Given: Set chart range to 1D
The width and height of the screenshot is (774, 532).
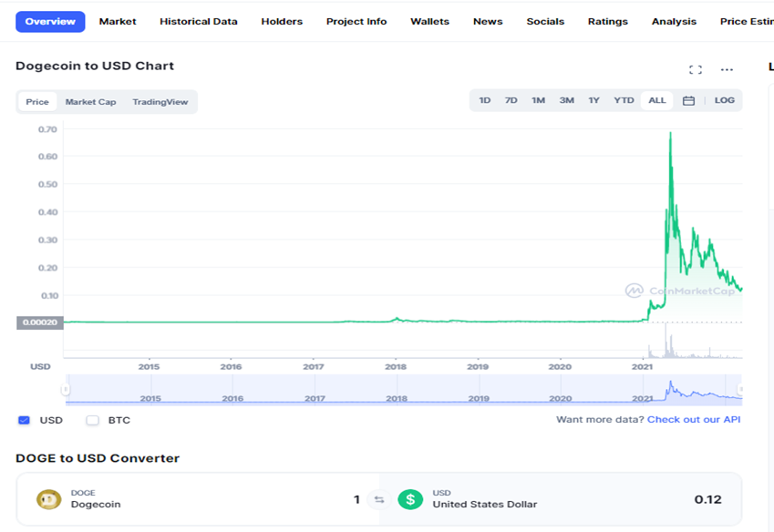Looking at the screenshot, I should click(x=485, y=100).
